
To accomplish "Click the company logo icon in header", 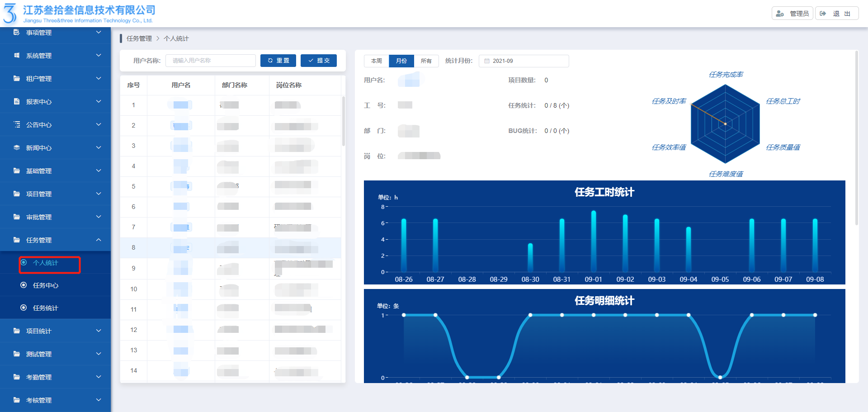I will (10, 13).
